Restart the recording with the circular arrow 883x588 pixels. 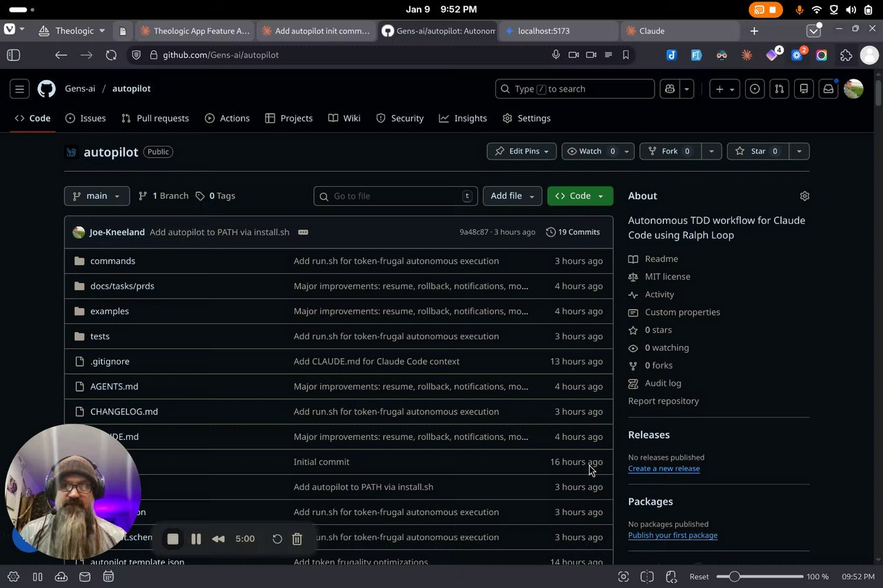(277, 539)
